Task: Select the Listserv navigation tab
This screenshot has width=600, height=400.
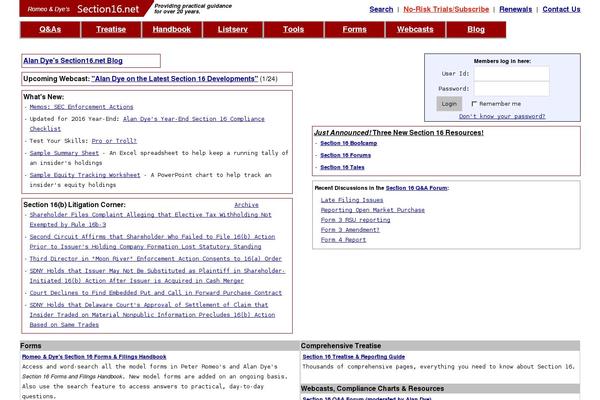Action: [x=233, y=29]
